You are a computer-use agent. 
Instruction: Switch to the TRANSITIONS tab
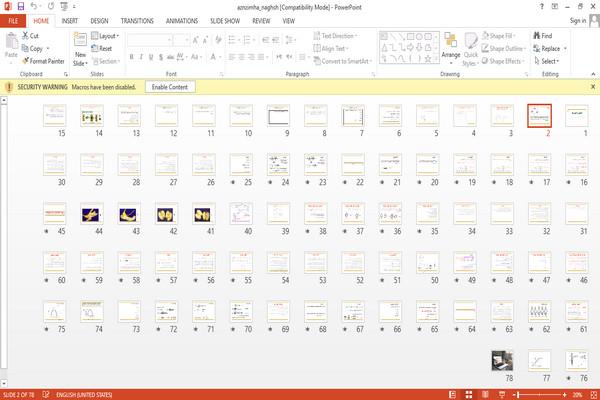(137, 21)
